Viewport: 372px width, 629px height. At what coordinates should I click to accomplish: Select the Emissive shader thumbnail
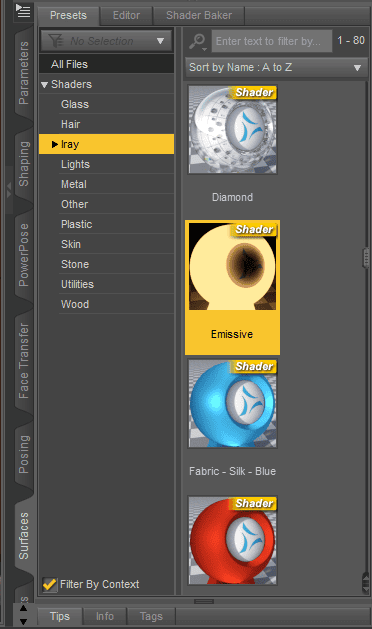click(232, 267)
